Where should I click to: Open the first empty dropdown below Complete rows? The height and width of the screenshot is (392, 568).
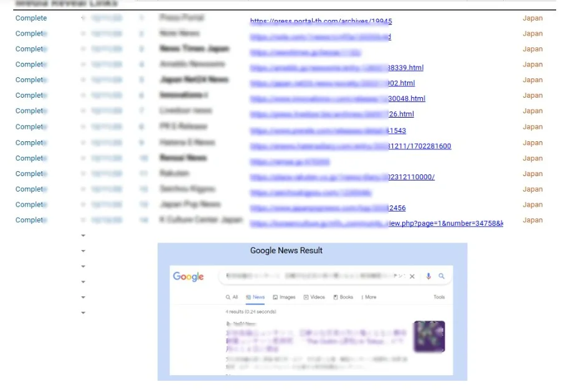[x=83, y=236]
